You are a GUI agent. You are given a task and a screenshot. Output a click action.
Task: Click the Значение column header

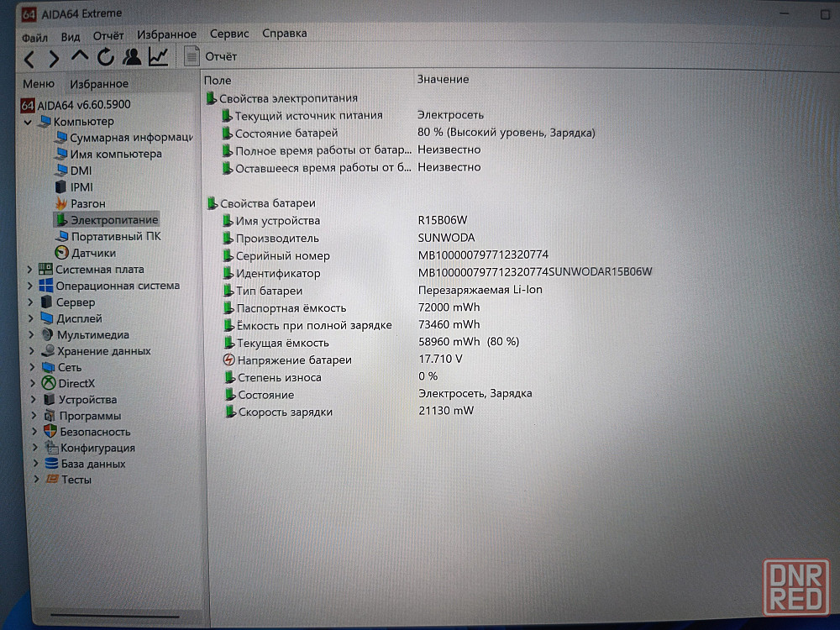click(443, 79)
